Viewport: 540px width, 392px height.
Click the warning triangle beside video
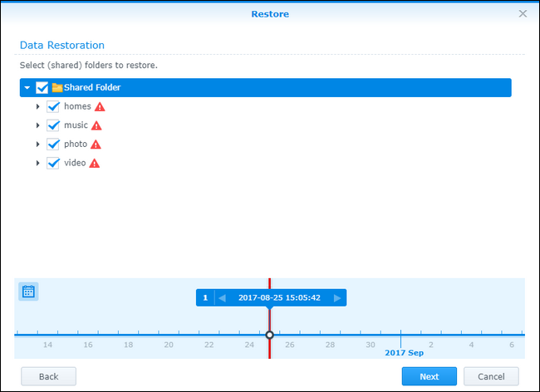coord(95,163)
